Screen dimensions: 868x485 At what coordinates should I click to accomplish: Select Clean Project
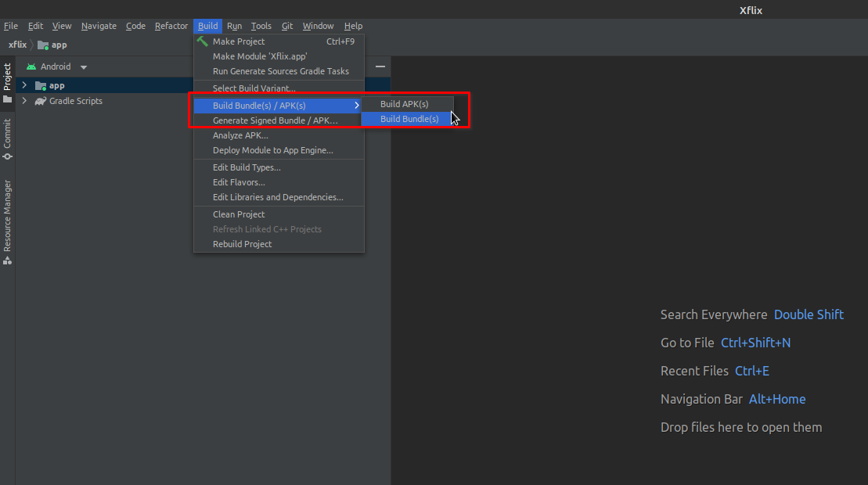[x=279, y=214]
